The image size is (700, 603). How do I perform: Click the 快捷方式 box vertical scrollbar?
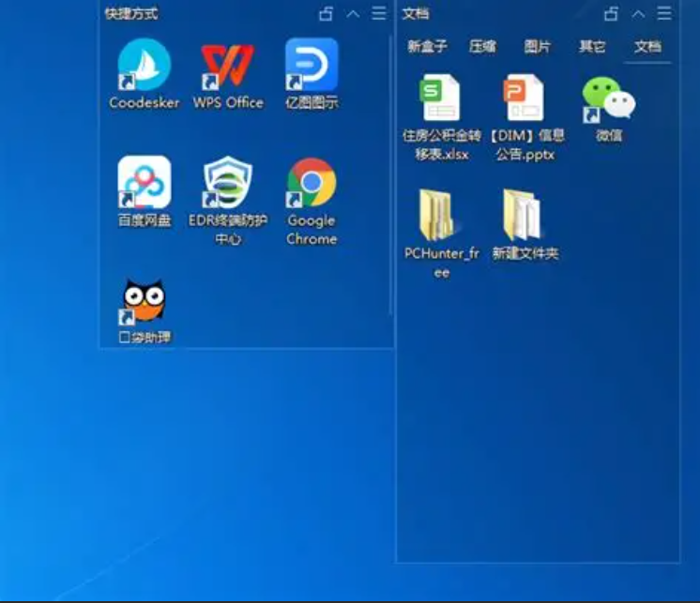click(x=390, y=141)
